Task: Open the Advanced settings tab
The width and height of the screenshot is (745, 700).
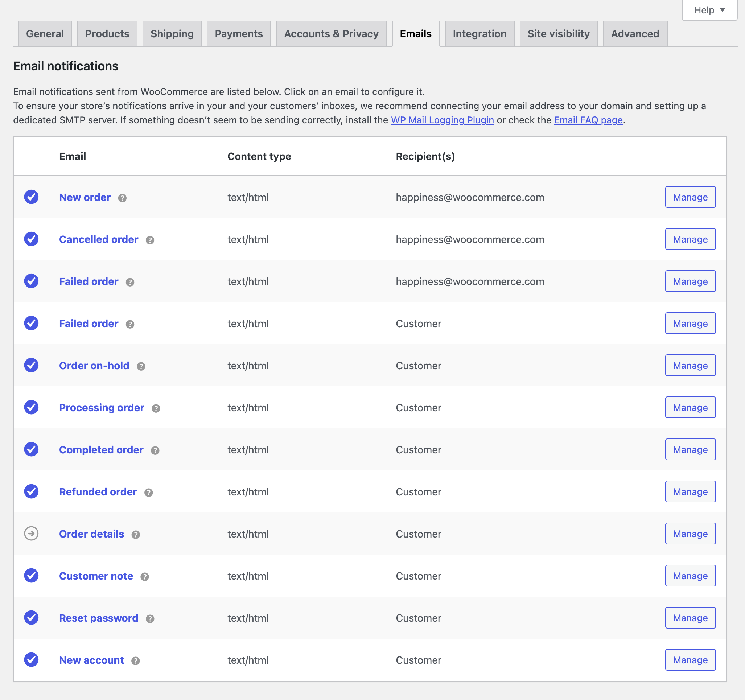Action: [x=635, y=33]
